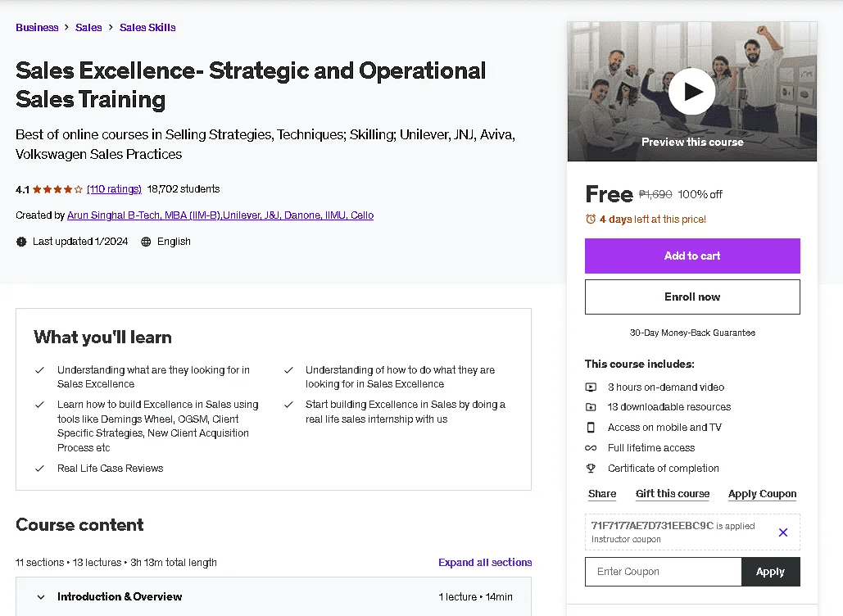Open instructor Arun Singhal's profile
This screenshot has height=616, width=843.
(x=220, y=215)
